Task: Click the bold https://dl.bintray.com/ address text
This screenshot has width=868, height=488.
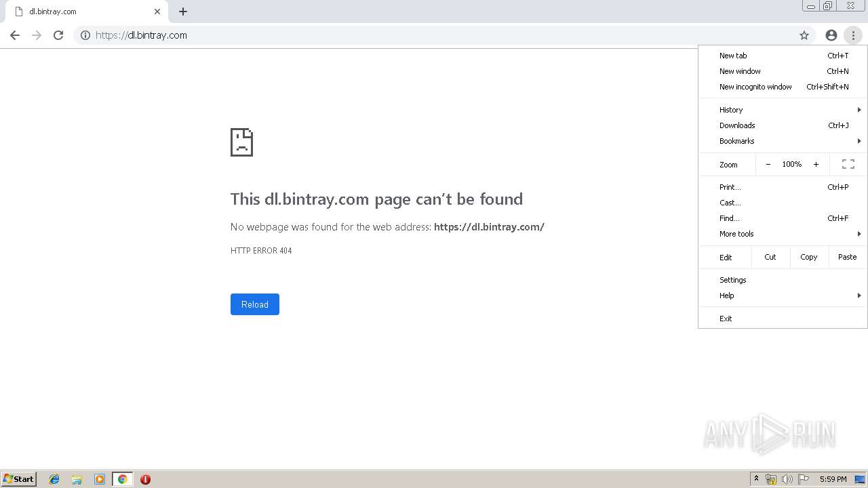Action: [x=489, y=227]
